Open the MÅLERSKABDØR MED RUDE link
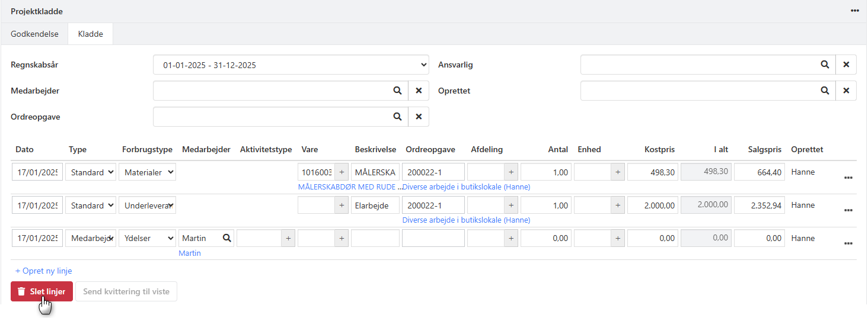Viewport: 868px width, 318px height. [x=348, y=187]
